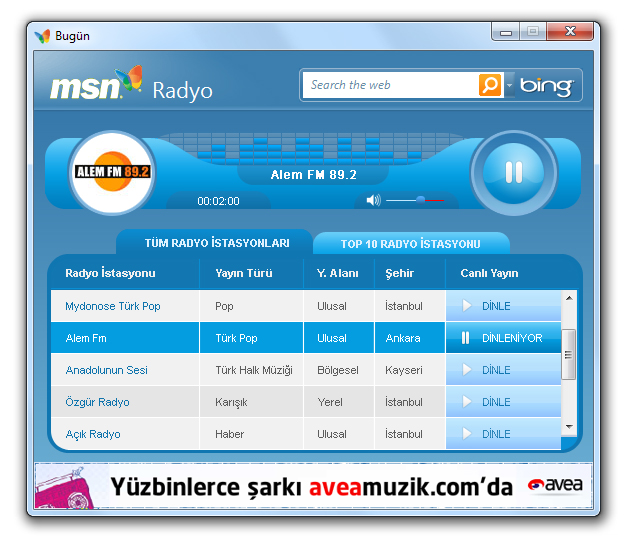Click the 00:02:00 elapsed time display
The height and width of the screenshot is (540, 633).
click(218, 201)
